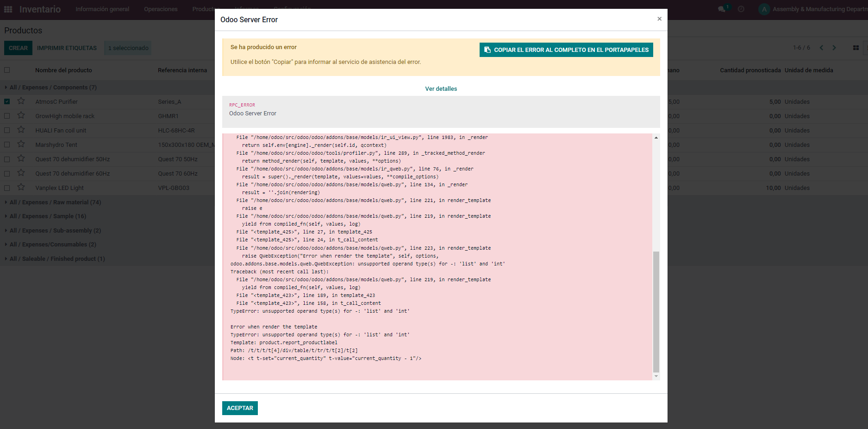The height and width of the screenshot is (429, 868).
Task: Click the traceback scroll-up arrow
Action: (x=656, y=138)
